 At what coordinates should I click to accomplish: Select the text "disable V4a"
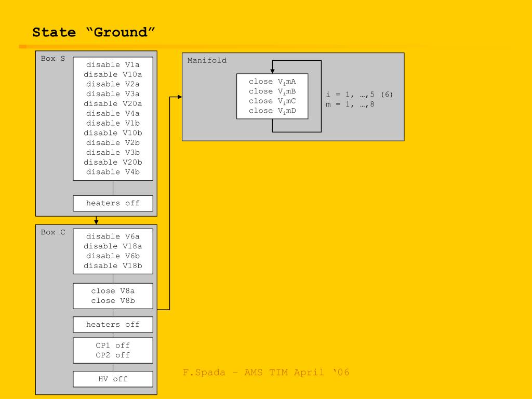[113, 113]
